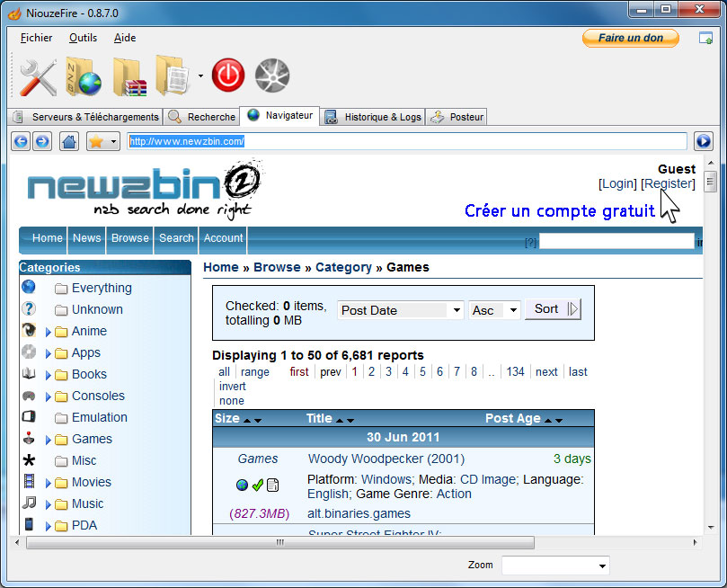Open the Post Date sort field dropdown
Image resolution: width=727 pixels, height=588 pixels.
click(401, 310)
